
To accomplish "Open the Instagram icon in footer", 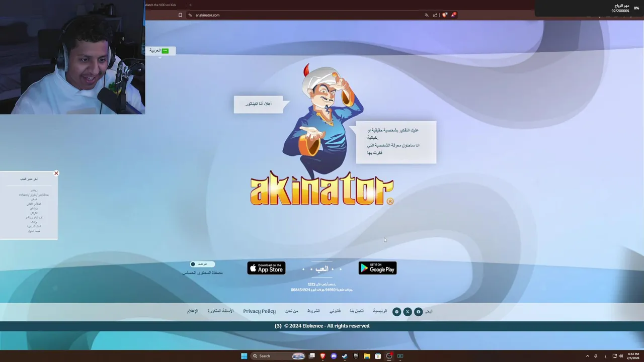I will pyautogui.click(x=396, y=312).
